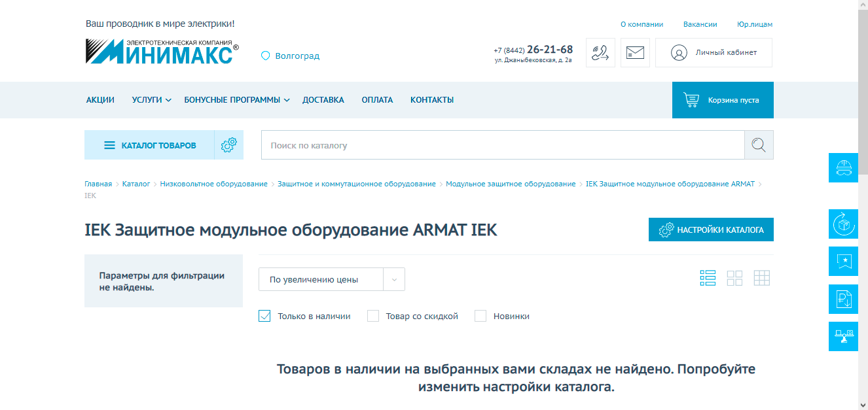Go to Защитное и коммутационное оборудование breadcrumb
The height and width of the screenshot is (410, 868).
357,184
